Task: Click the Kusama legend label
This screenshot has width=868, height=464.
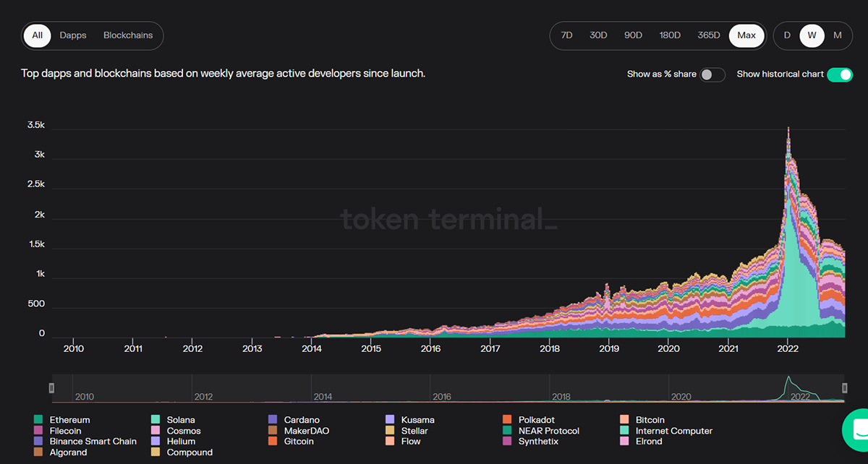Action: click(x=418, y=420)
